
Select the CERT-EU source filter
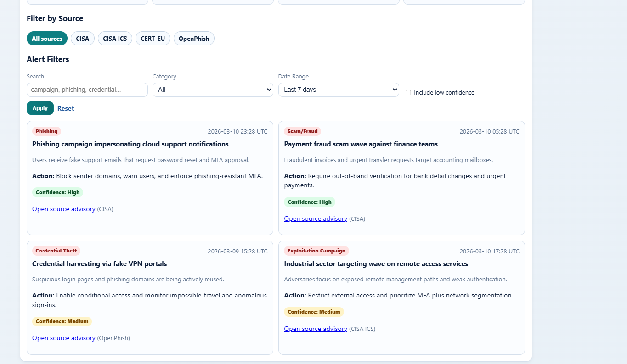[x=153, y=38]
